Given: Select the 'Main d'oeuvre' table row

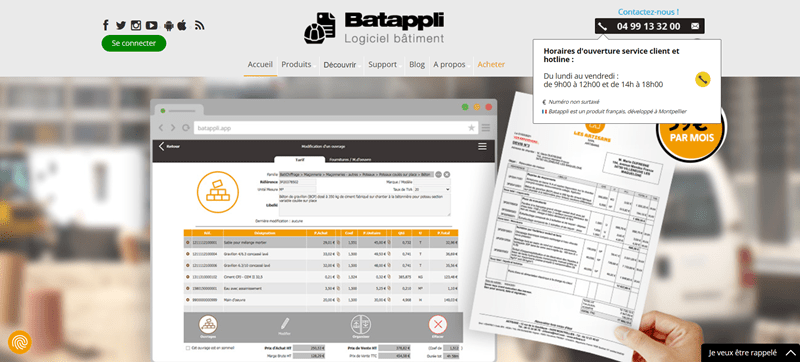Looking at the screenshot, I should [x=321, y=300].
